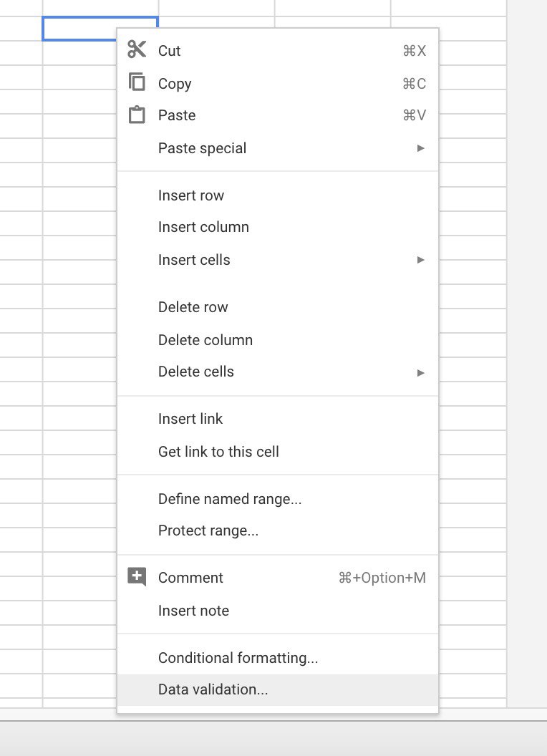Click the scissors Cut icon
The height and width of the screenshot is (756, 547).
137,49
